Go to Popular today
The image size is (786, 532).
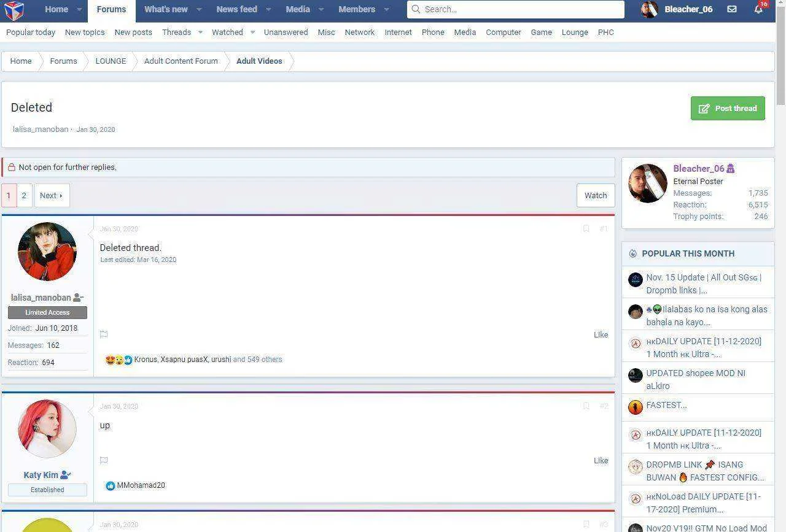coord(31,32)
